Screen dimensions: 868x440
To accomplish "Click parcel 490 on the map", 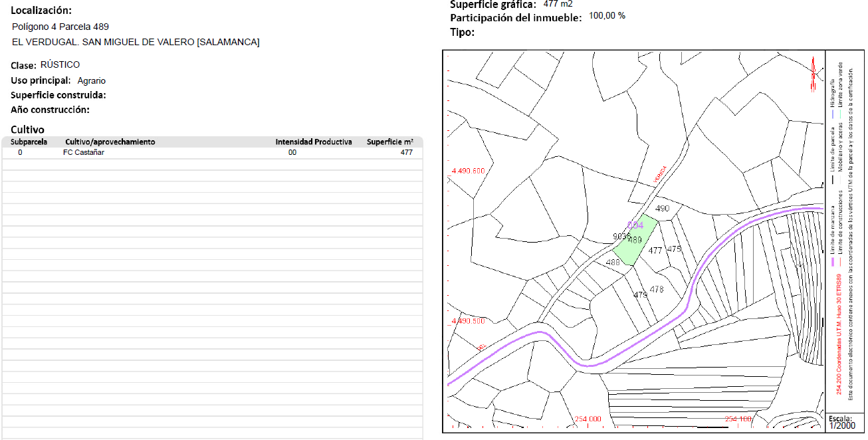I will (662, 209).
